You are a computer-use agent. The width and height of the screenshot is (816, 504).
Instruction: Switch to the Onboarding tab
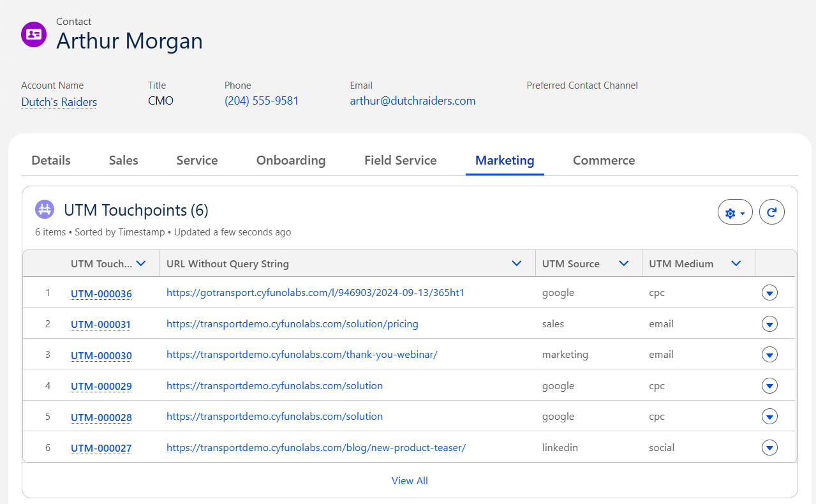(291, 160)
